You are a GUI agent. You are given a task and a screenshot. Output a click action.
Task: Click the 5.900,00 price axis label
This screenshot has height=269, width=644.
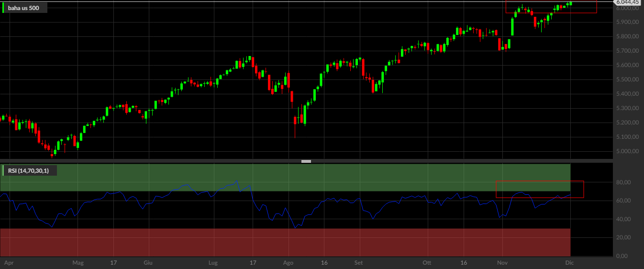point(627,22)
